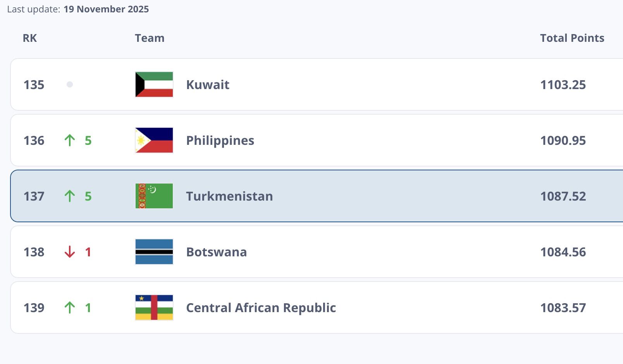The image size is (623, 364).
Task: Click the Turkmenistan flag icon
Action: (154, 196)
